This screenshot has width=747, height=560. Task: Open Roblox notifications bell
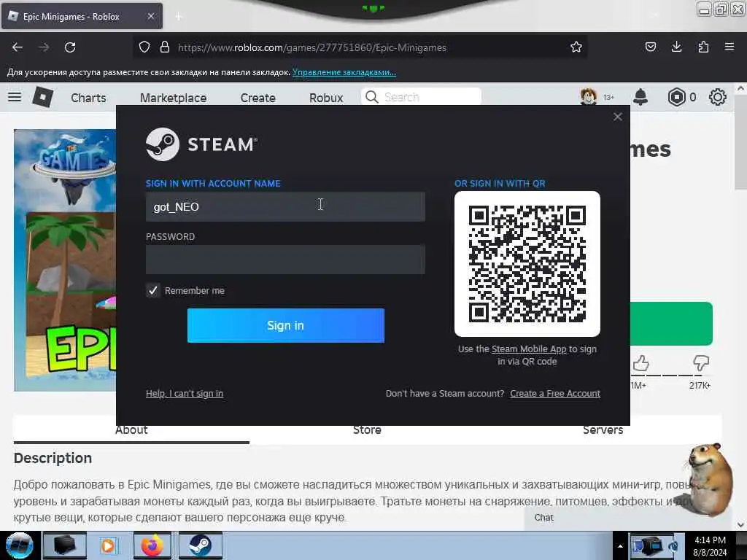[640, 97]
